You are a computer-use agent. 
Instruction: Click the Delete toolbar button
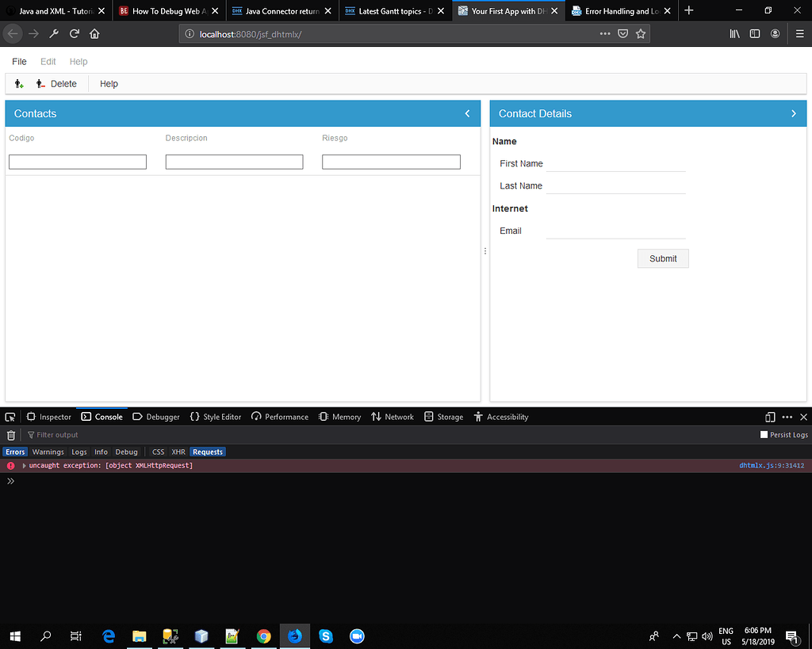[x=63, y=83]
